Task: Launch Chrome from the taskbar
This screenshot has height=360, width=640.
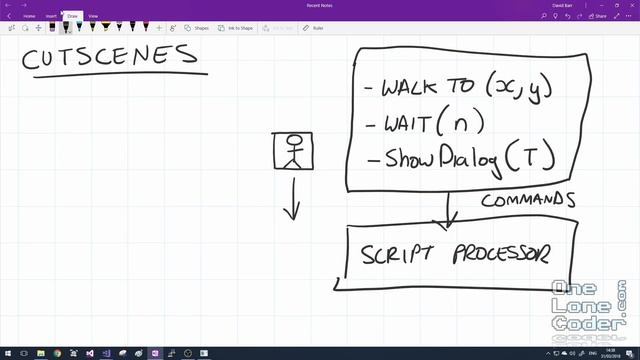Action: click(x=57, y=353)
